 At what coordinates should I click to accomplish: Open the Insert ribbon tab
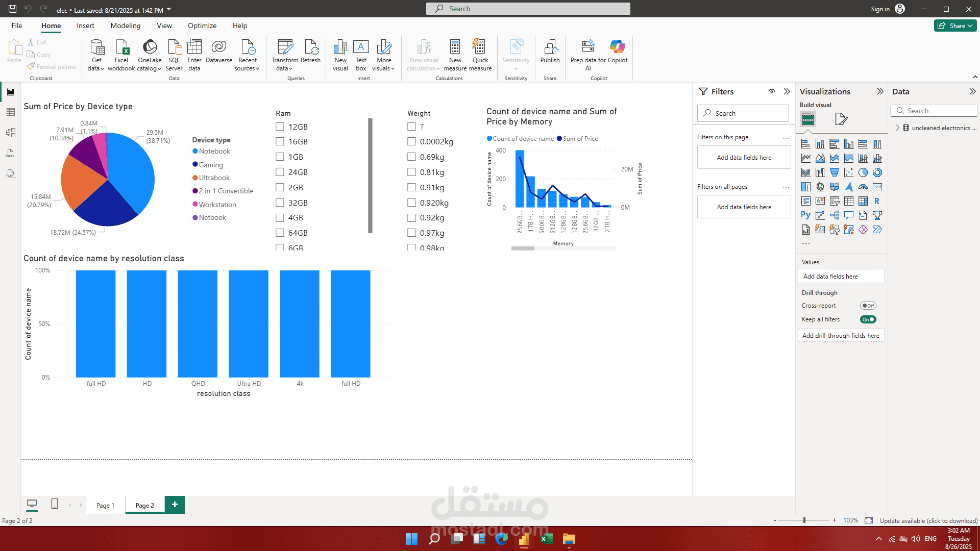[x=85, y=26]
